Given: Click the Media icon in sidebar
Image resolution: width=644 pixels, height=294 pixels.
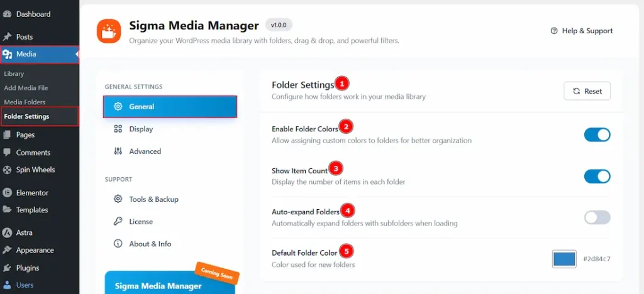Looking at the screenshot, I should click(x=7, y=54).
